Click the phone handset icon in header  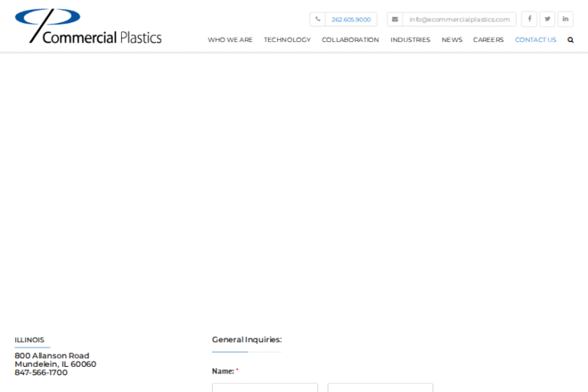318,19
